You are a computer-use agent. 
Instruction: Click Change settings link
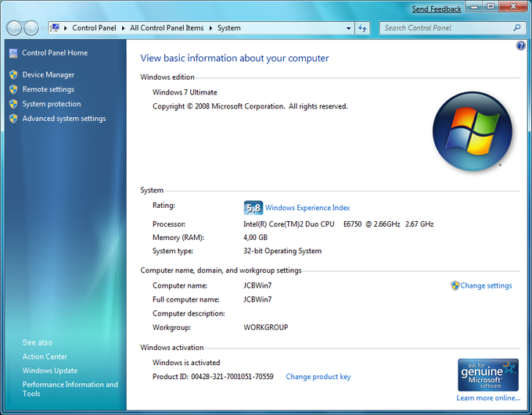[486, 285]
